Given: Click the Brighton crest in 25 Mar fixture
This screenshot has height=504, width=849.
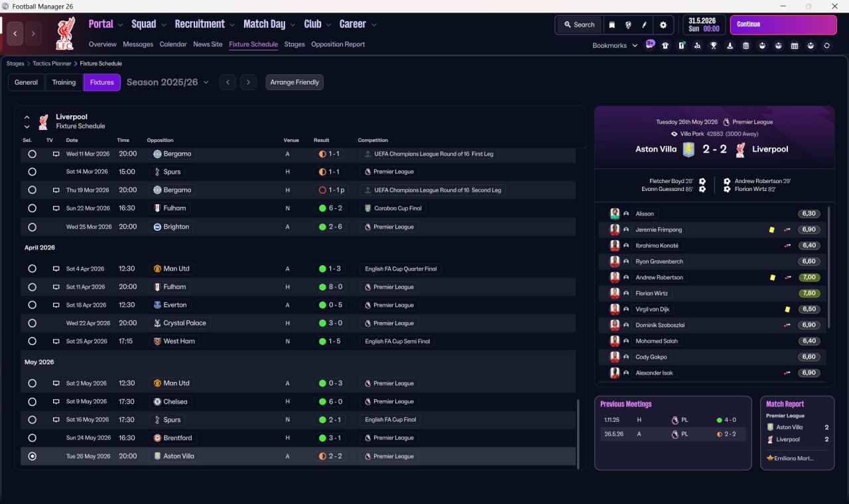Looking at the screenshot, I should (157, 227).
